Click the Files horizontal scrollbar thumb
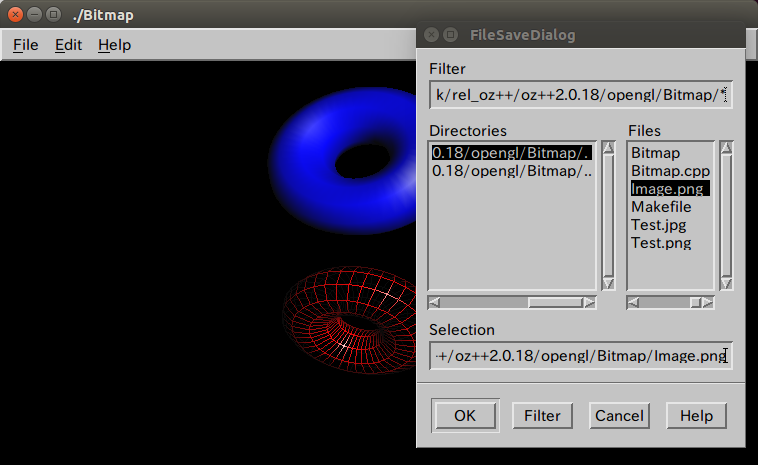Screen dimensions: 758x465 (x=695, y=303)
